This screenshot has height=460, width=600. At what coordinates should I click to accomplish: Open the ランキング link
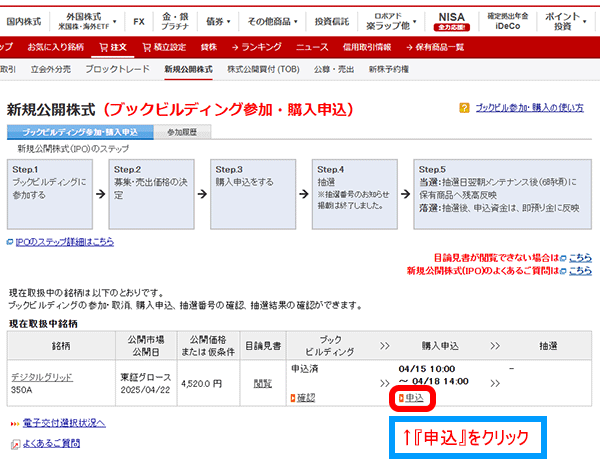[257, 47]
